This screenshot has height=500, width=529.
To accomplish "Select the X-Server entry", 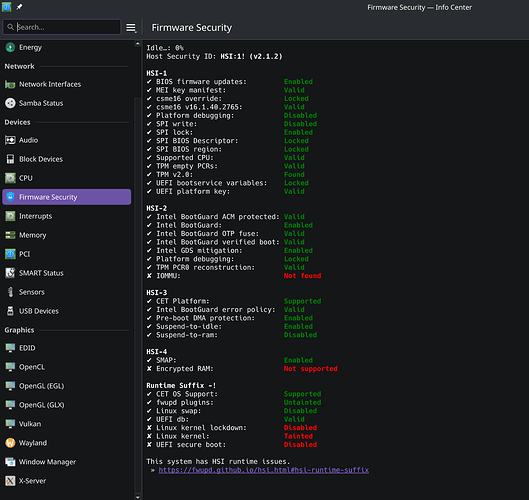I will 66,481.
